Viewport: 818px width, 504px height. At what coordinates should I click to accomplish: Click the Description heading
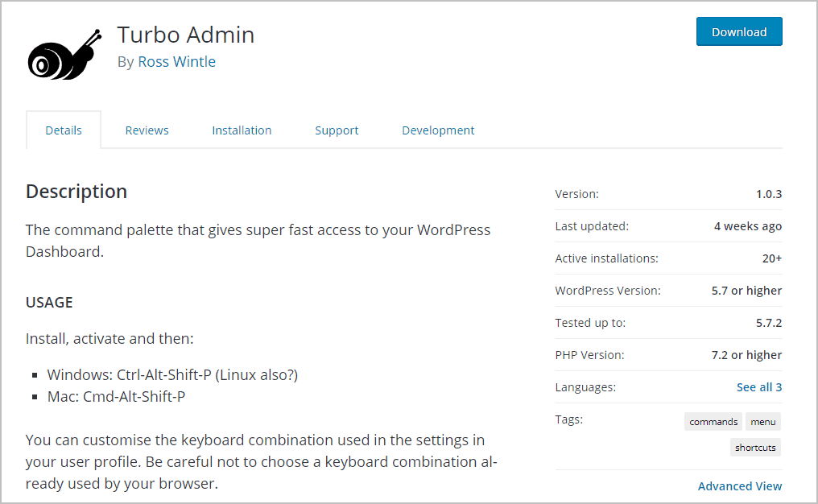point(76,192)
